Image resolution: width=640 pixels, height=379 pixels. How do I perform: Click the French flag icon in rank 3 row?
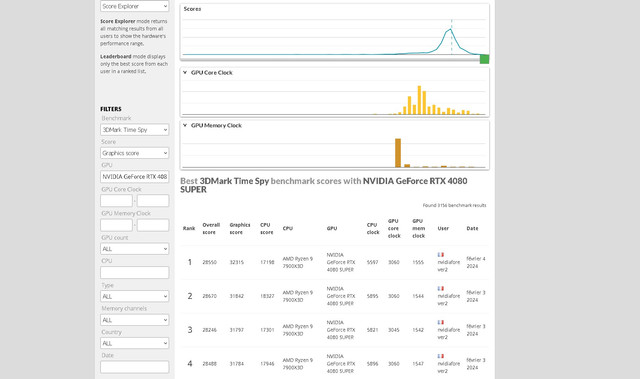pos(440,322)
